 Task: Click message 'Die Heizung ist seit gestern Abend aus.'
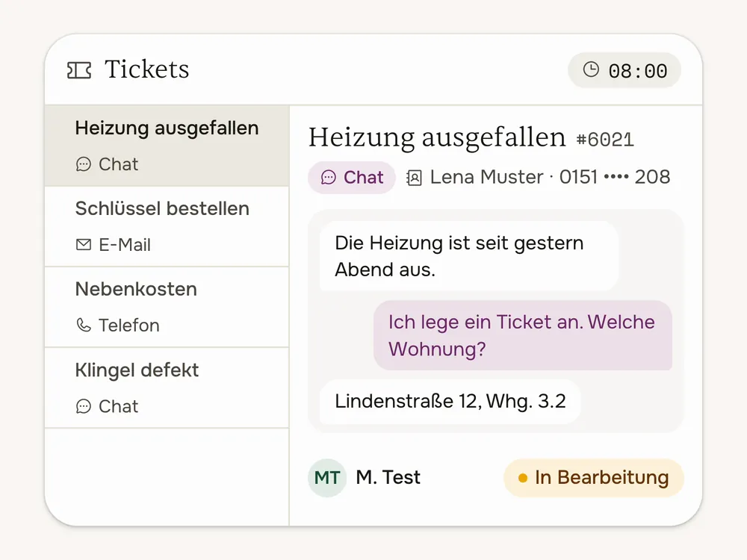469,256
